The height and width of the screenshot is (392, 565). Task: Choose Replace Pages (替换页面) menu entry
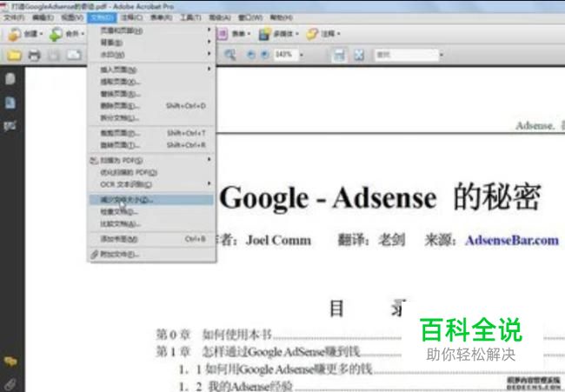[x=152, y=94]
